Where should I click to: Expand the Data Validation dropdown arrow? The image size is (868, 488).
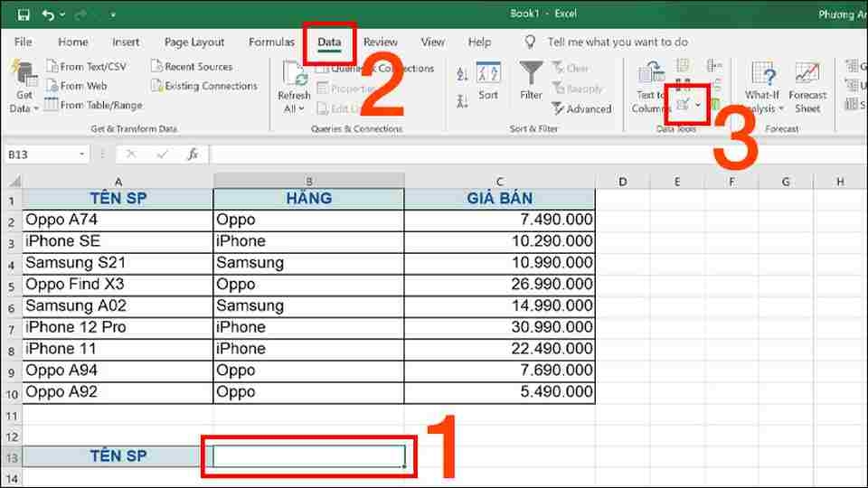[x=697, y=105]
